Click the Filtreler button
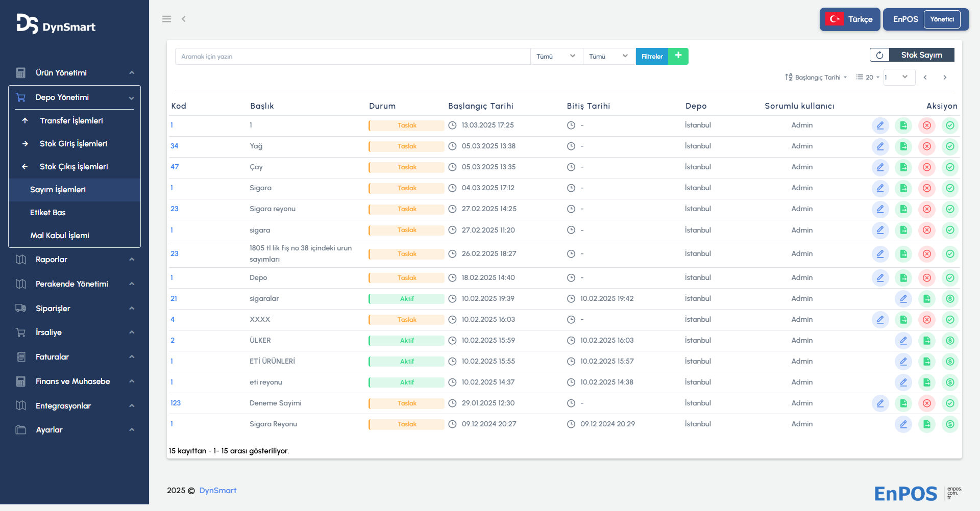Image resolution: width=980 pixels, height=511 pixels. (x=652, y=56)
